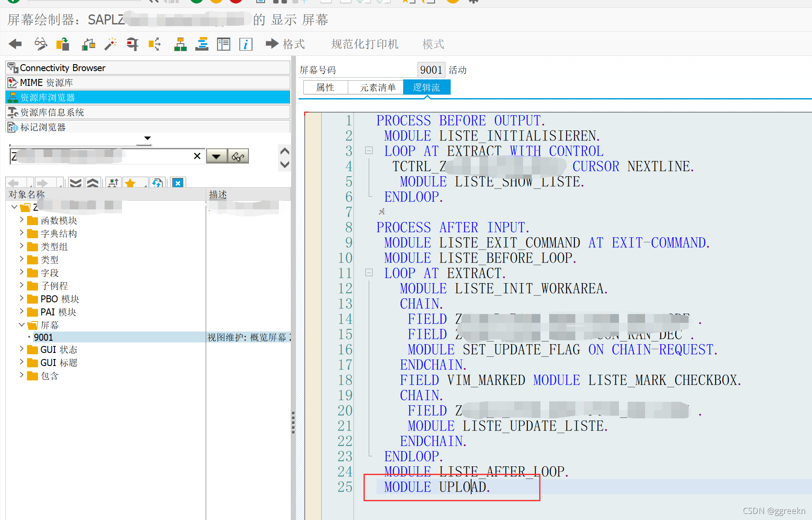Click the 模式 option
This screenshot has height=520, width=812.
pos(432,44)
